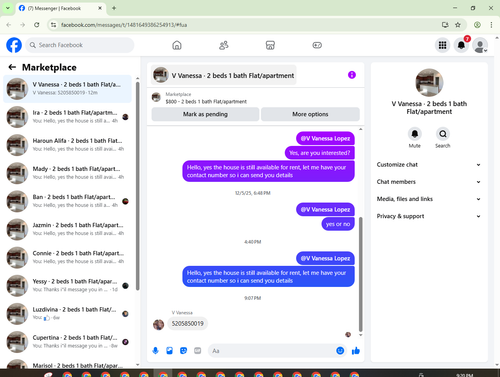
Task: Expand Privacy & support section
Action: [x=429, y=216]
